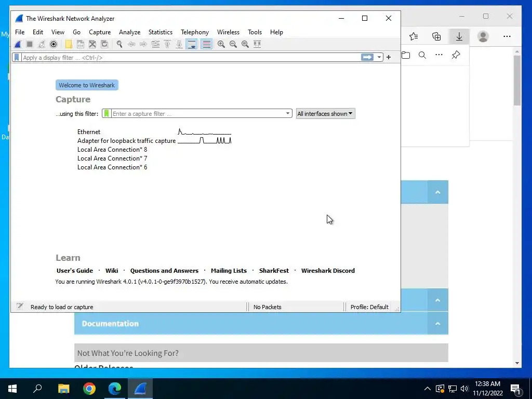Open the Telephony menu

(x=195, y=32)
